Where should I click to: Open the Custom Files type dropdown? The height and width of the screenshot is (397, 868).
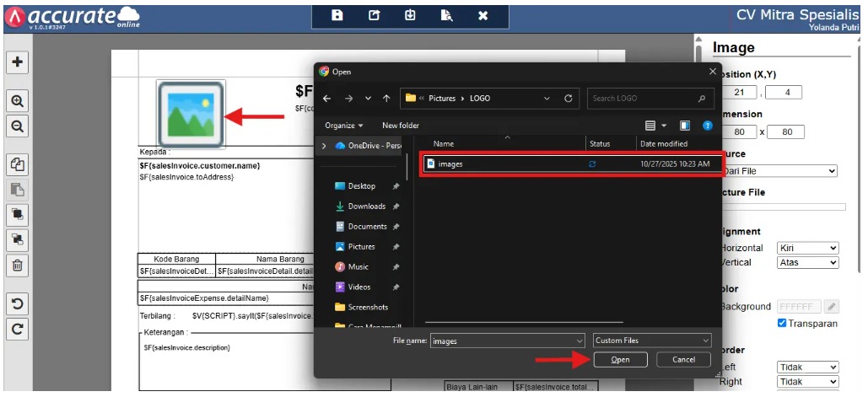tap(652, 341)
